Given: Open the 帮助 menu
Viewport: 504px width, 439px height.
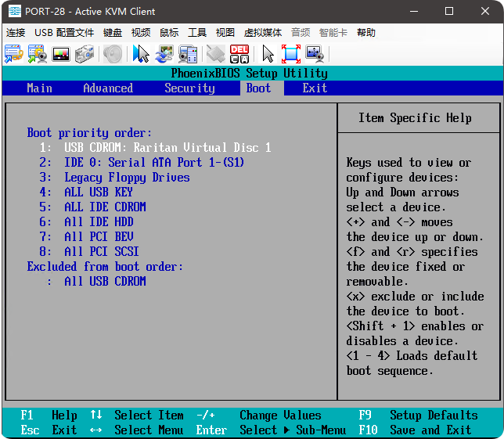Looking at the screenshot, I should tap(366, 32).
